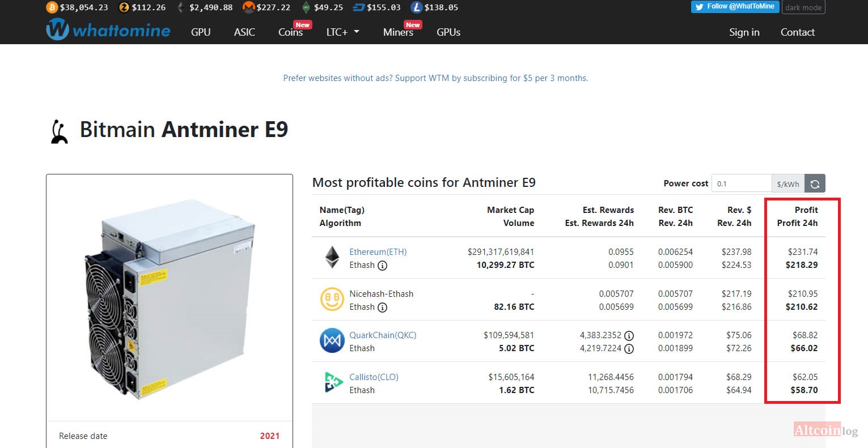Image resolution: width=868 pixels, height=448 pixels.
Task: Click the Ethereum coin logo in table
Action: tap(332, 257)
